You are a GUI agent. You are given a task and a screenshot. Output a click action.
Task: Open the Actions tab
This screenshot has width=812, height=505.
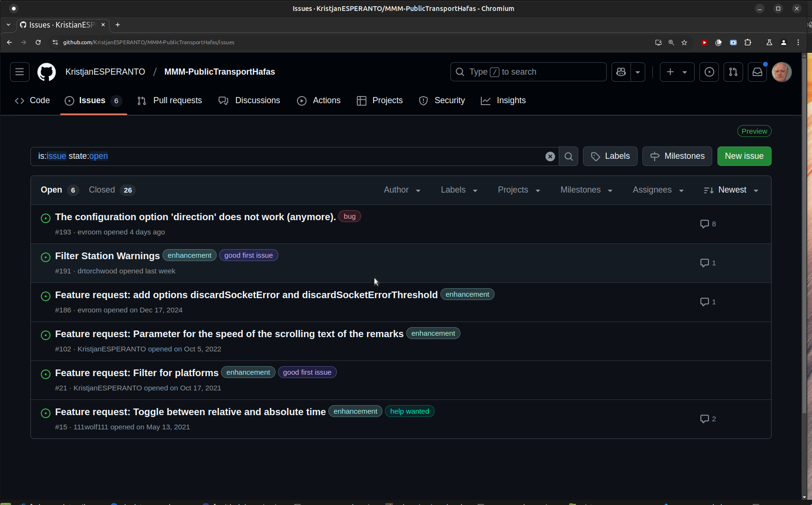pyautogui.click(x=319, y=100)
